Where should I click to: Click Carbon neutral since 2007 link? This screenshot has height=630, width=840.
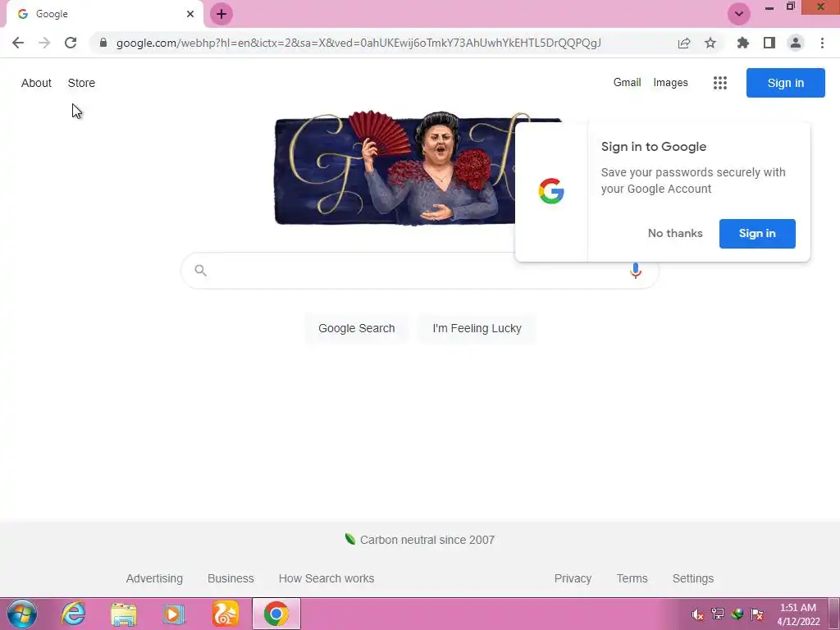tap(427, 540)
